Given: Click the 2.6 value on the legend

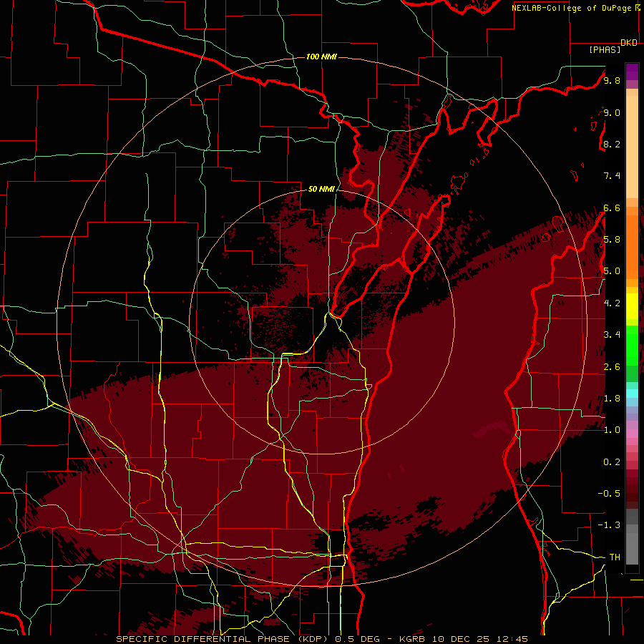Looking at the screenshot, I should pyautogui.click(x=612, y=367).
